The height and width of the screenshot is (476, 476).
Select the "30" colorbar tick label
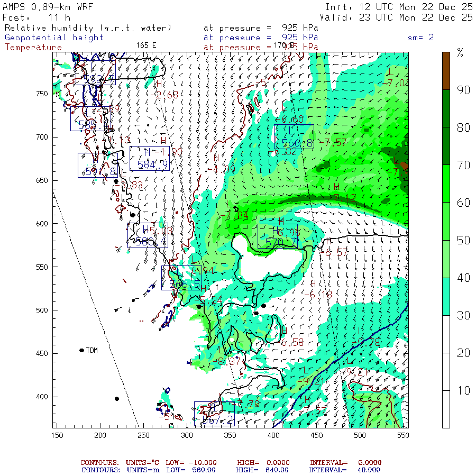coord(463,316)
